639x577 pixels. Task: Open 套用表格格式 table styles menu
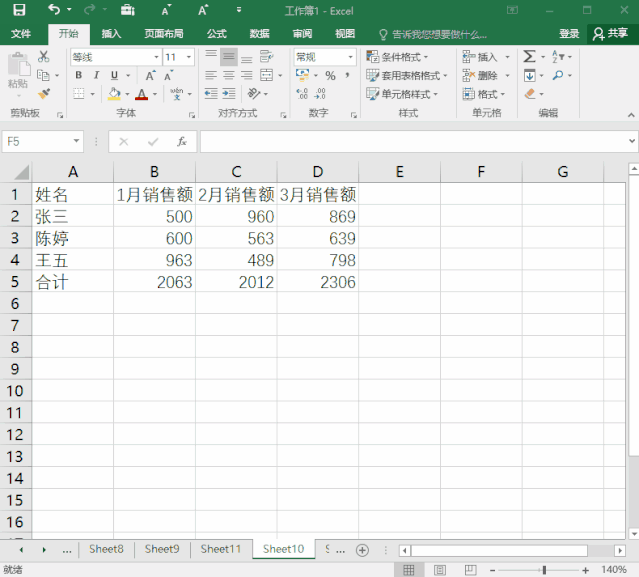[407, 75]
